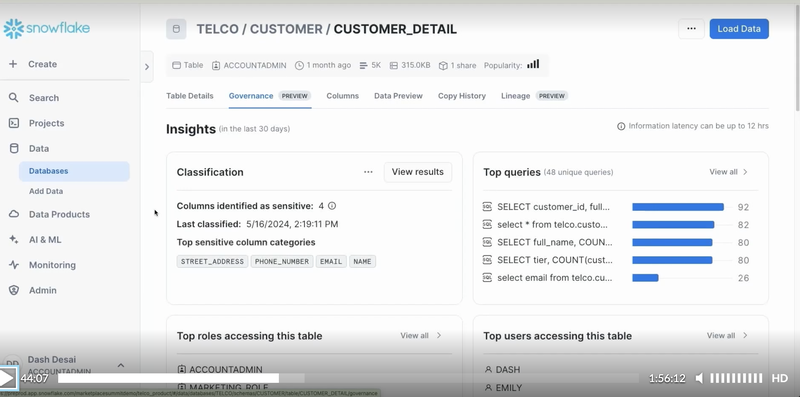Screen dimensions: 800x397
Task: Click the video progress bar
Action: pyautogui.click(x=348, y=378)
